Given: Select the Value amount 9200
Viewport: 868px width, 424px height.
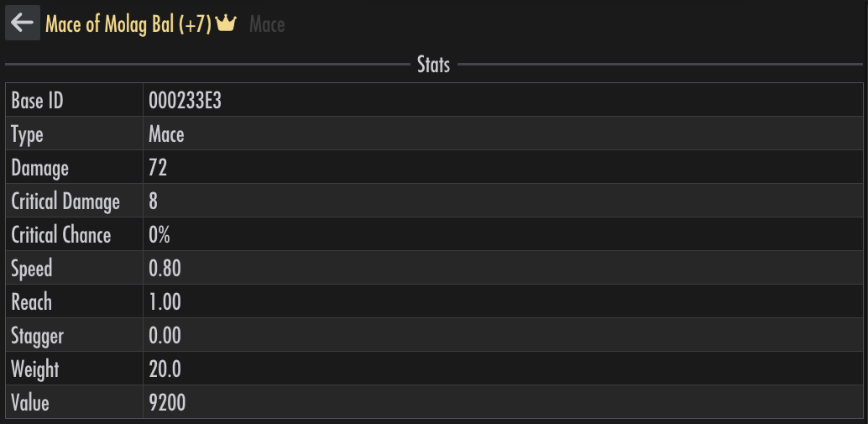Looking at the screenshot, I should (167, 403).
